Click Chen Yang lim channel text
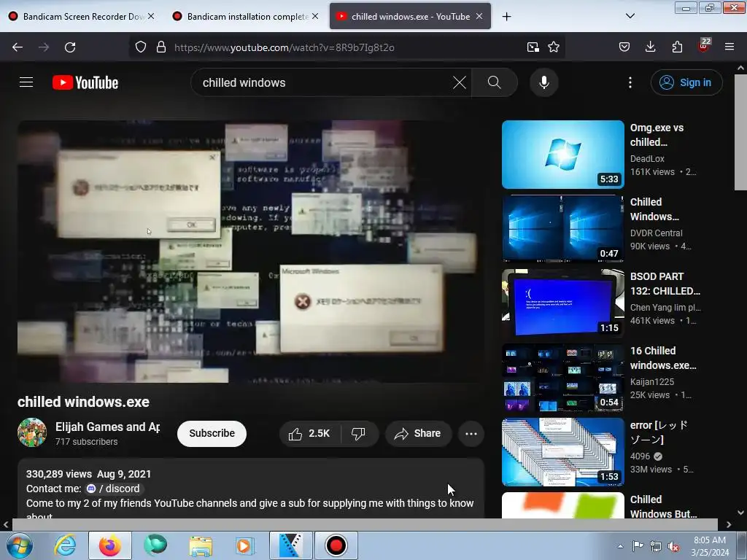 (x=665, y=308)
